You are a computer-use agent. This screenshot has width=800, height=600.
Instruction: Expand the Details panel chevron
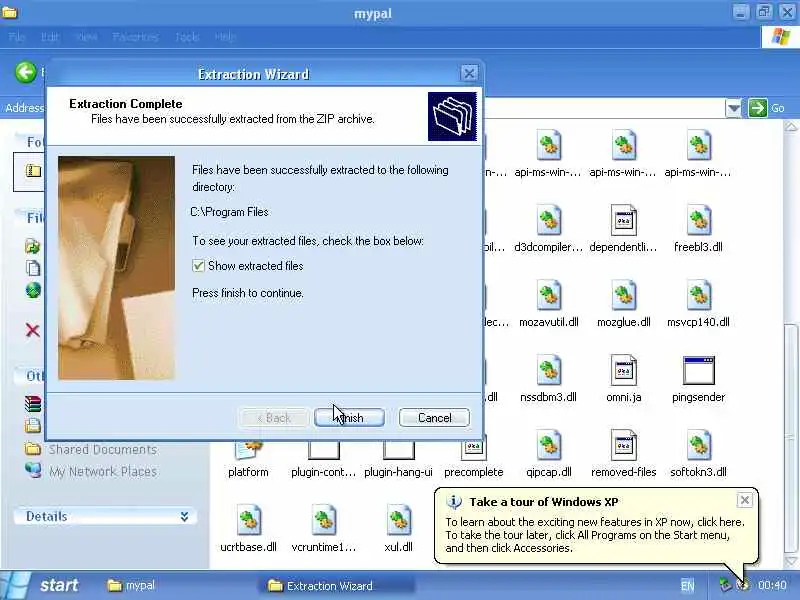[184, 516]
